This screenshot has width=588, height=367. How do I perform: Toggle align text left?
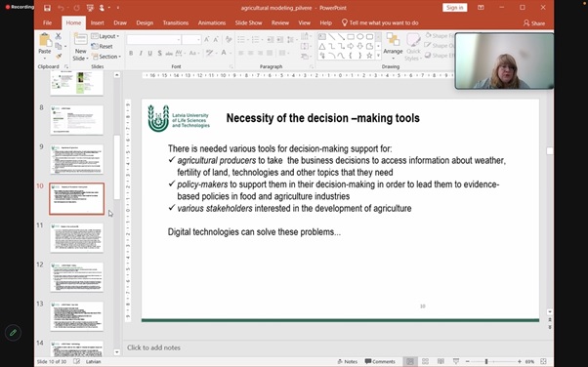pyautogui.click(x=241, y=54)
